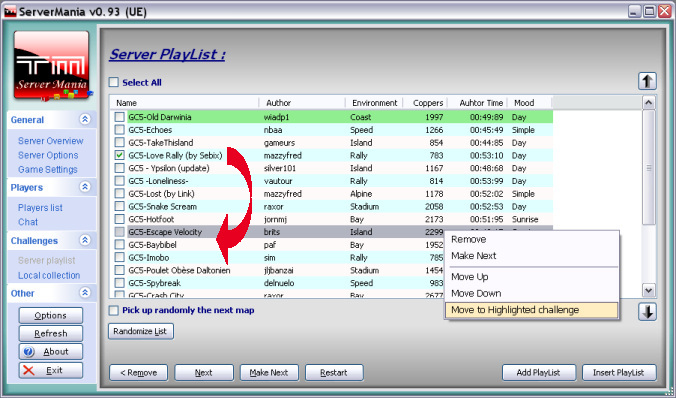Image resolution: width=676 pixels, height=398 pixels.
Task: Check the GC5-TakeThisland checkbox
Action: pos(119,142)
